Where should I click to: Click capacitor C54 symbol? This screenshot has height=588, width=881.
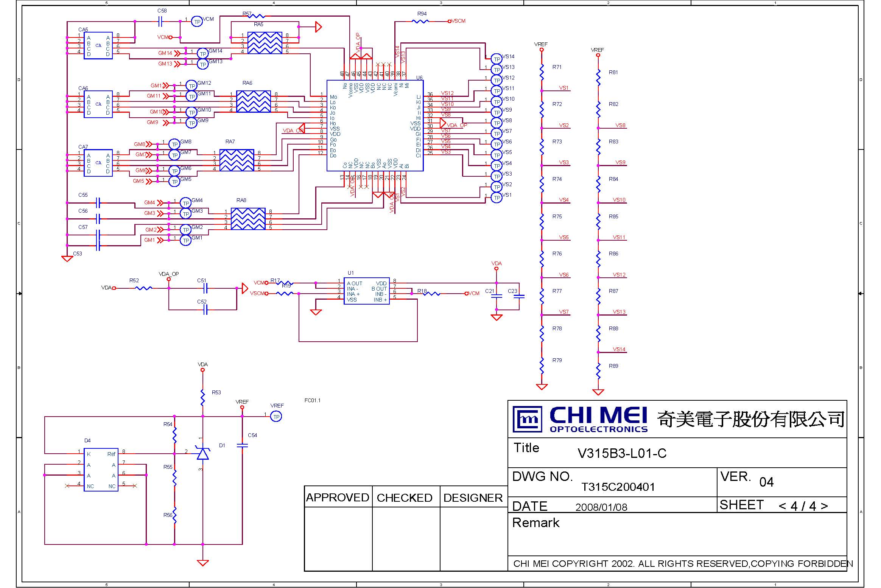(x=242, y=445)
